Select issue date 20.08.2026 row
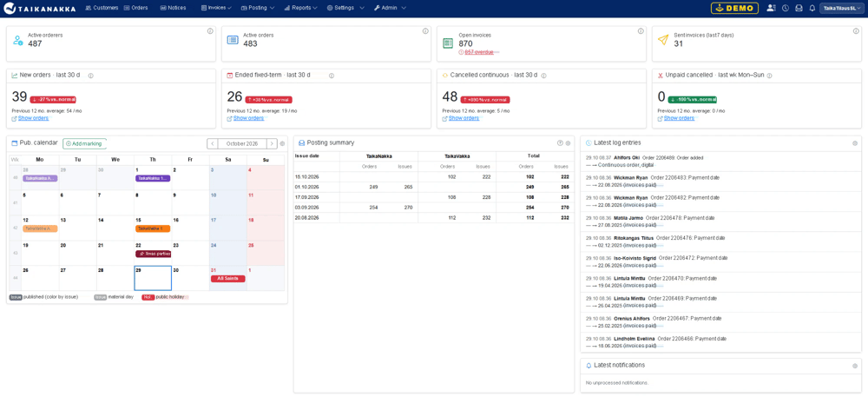The image size is (868, 397). click(433, 217)
